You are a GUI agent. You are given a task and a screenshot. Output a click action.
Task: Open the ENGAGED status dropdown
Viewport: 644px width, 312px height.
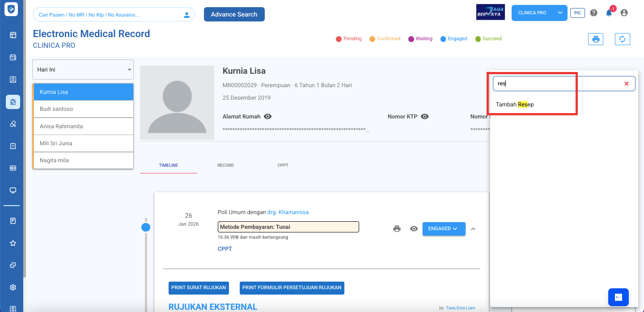tap(444, 229)
